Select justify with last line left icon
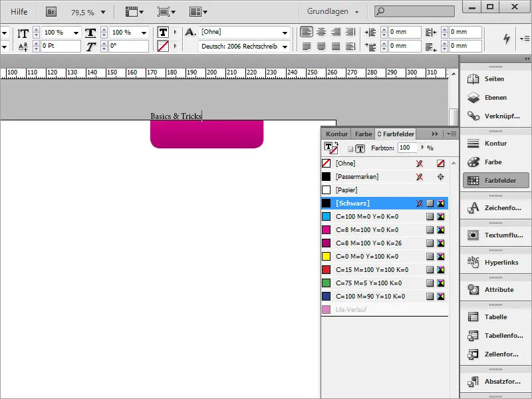 [x=307, y=46]
